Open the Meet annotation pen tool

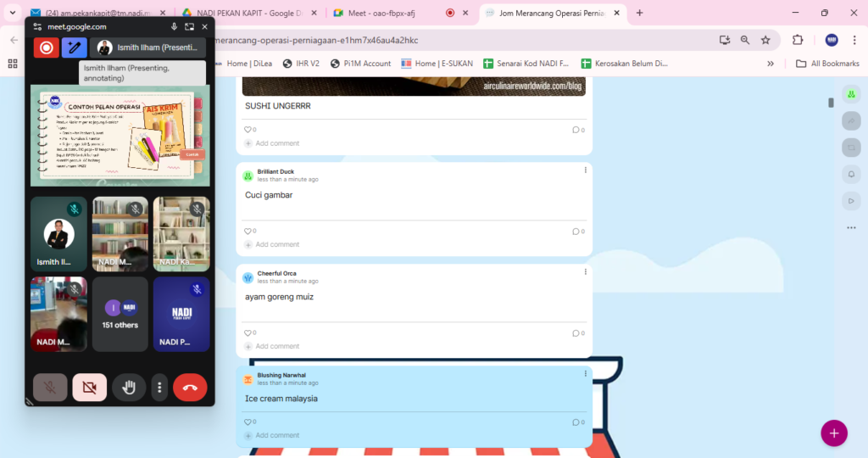75,48
